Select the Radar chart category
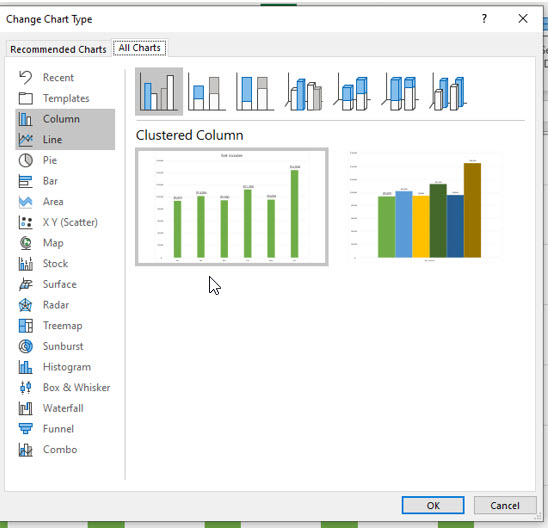The height and width of the screenshot is (530, 548). pos(65,305)
